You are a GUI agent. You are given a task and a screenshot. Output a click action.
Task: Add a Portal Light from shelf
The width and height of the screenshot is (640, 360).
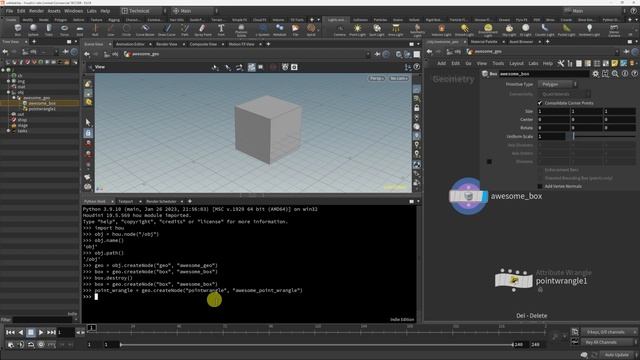566,30
